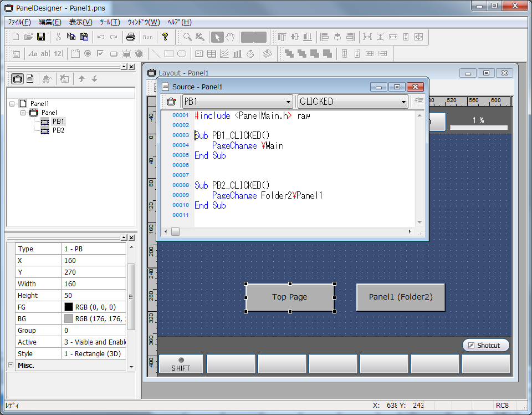Click the Run toolbar button
The height and width of the screenshot is (415, 532).
coord(147,37)
